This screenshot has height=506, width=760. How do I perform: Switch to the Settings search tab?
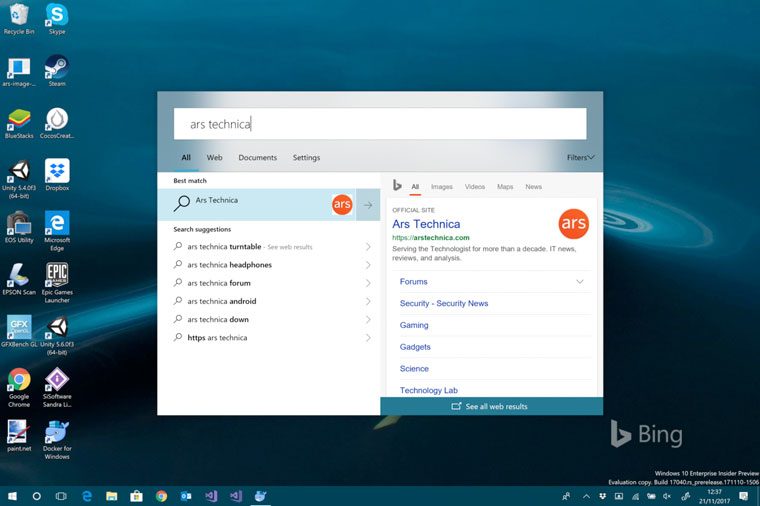tap(306, 158)
